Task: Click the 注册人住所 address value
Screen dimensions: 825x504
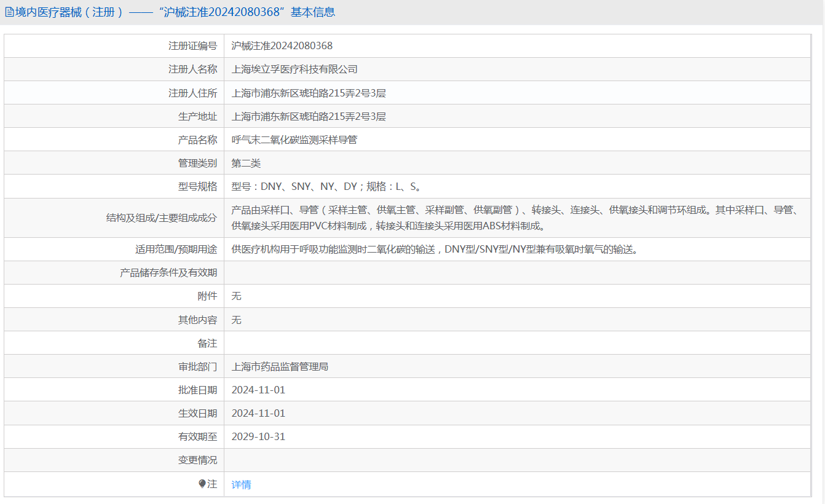Action: [x=309, y=93]
